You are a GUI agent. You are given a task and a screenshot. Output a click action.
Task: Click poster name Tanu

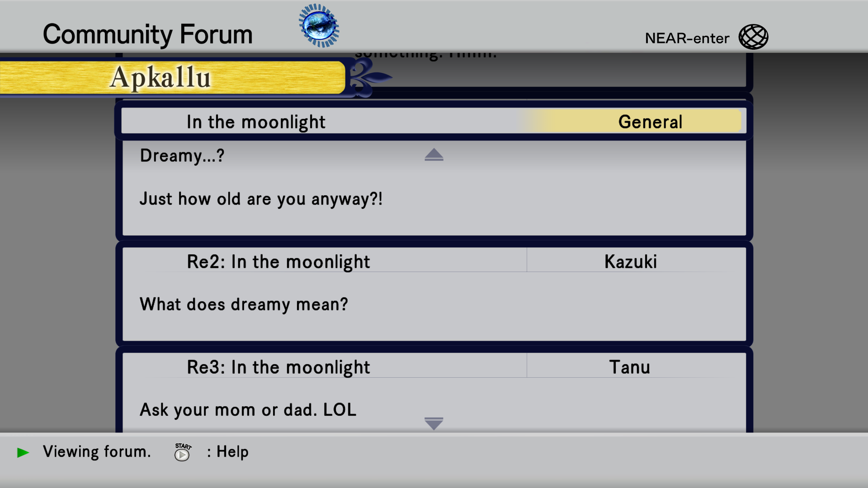(630, 367)
